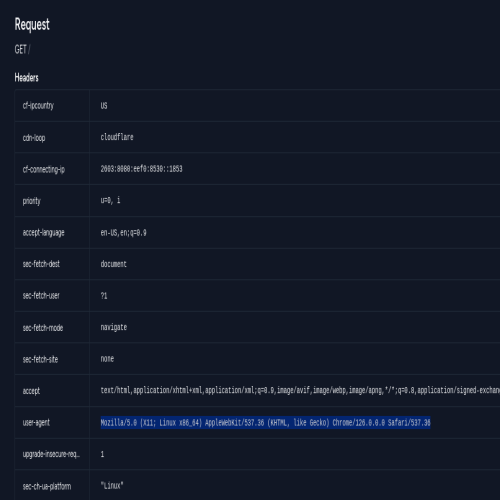Select the sec-ch-ua-platform Linux value

point(112,486)
